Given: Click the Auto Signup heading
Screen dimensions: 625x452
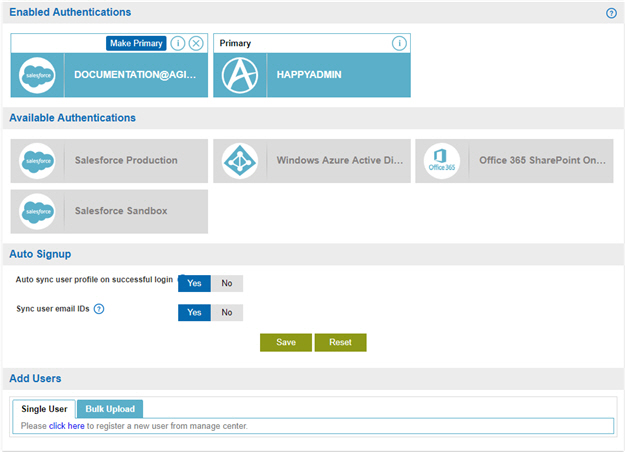Looking at the screenshot, I should coord(40,254).
